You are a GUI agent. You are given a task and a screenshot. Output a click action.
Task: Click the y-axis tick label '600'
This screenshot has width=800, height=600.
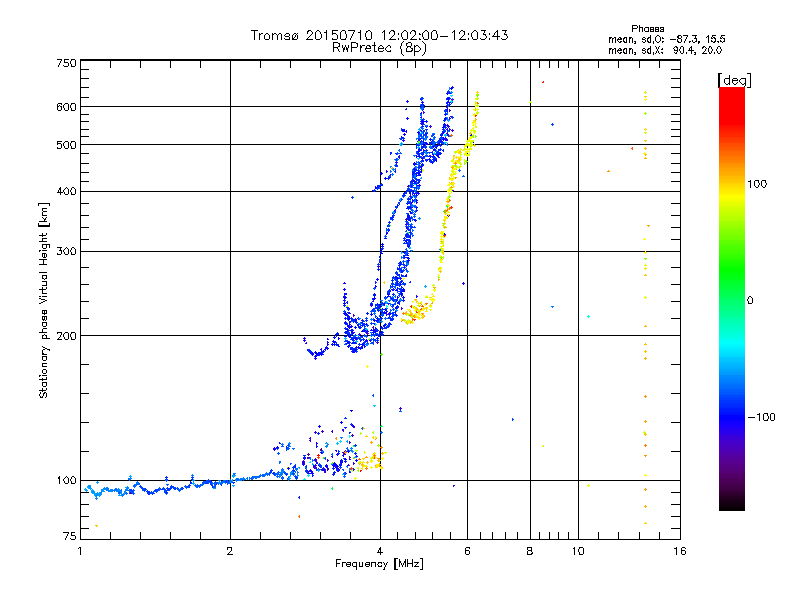(66, 107)
